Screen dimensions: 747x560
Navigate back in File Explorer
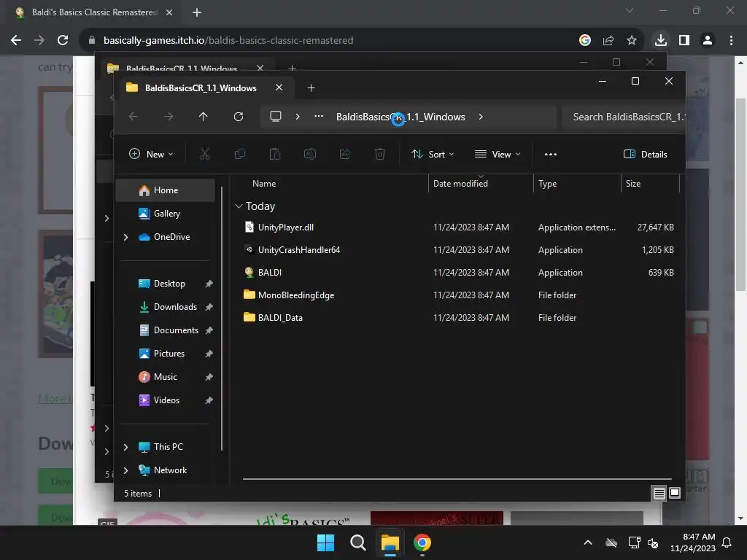133,117
